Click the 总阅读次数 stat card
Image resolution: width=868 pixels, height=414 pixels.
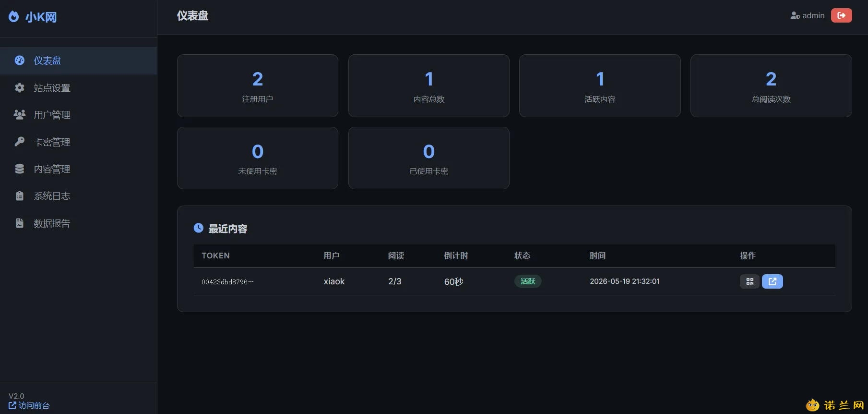(771, 85)
